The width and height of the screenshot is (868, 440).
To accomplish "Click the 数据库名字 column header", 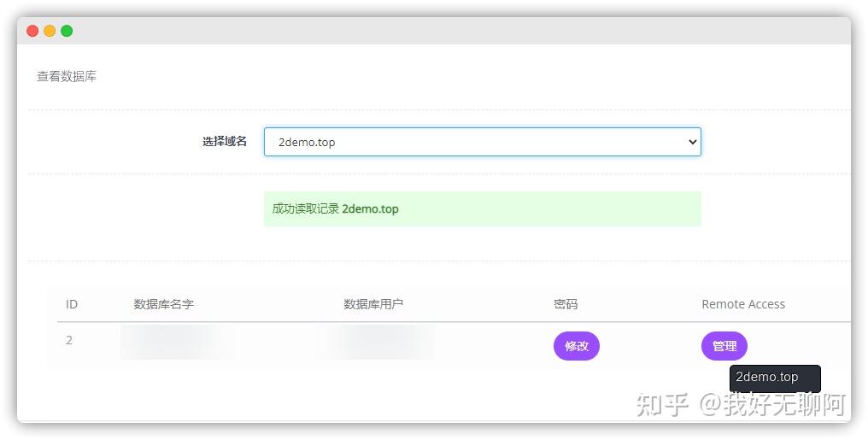I will 163,304.
